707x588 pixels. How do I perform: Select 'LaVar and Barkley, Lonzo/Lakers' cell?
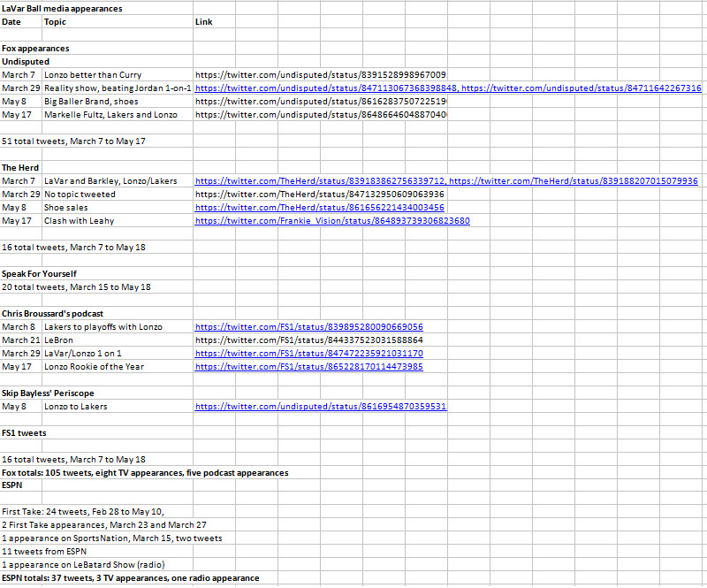(110, 181)
